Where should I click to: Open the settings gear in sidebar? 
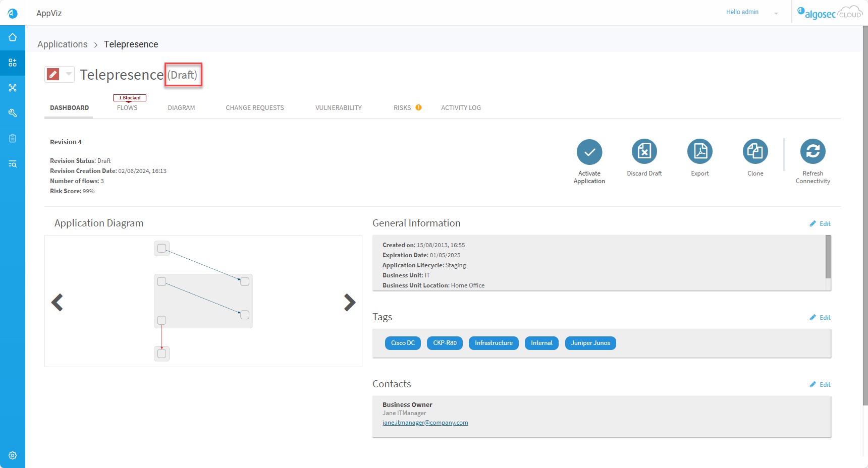point(13,455)
